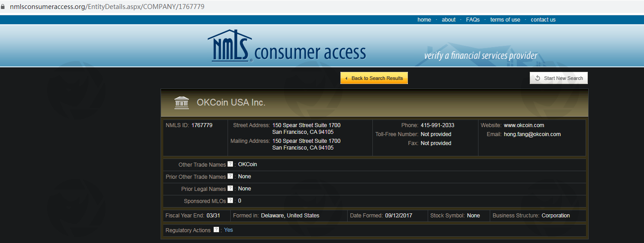Click help icon next to Regulatory Actions
Viewport: 644px width, 243px height.
pyautogui.click(x=216, y=230)
